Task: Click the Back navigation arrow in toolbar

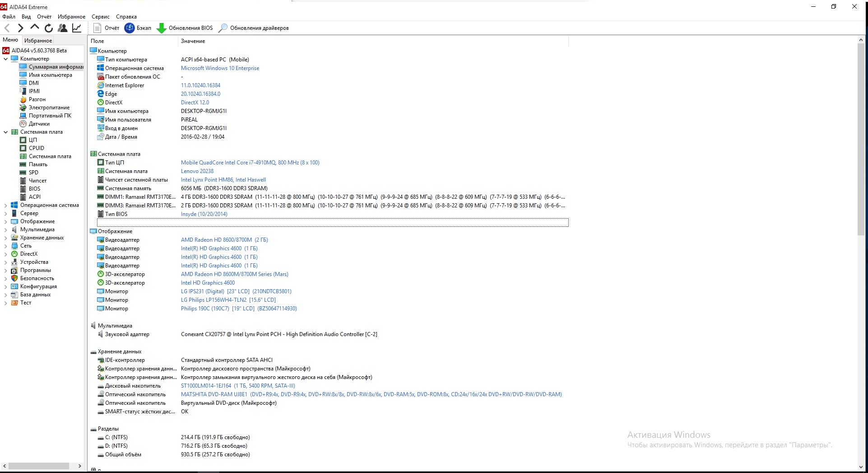Action: pyautogui.click(x=7, y=28)
